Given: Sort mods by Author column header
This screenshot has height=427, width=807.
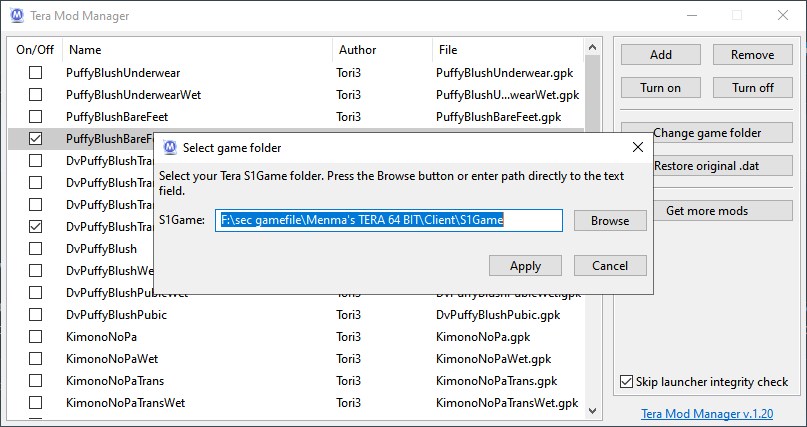Looking at the screenshot, I should point(381,50).
